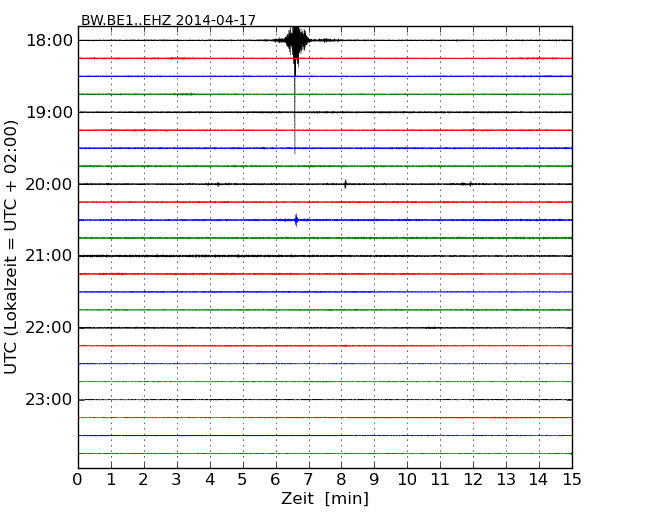Click the blue spike on the 20:30 trace
Screen dimensions: 650x520
296,220
